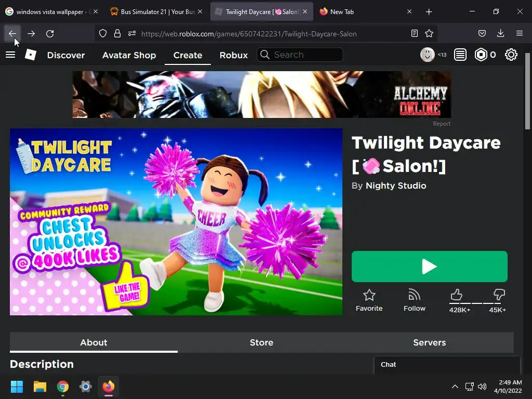Open Firefox tracking protection shield

click(x=103, y=34)
